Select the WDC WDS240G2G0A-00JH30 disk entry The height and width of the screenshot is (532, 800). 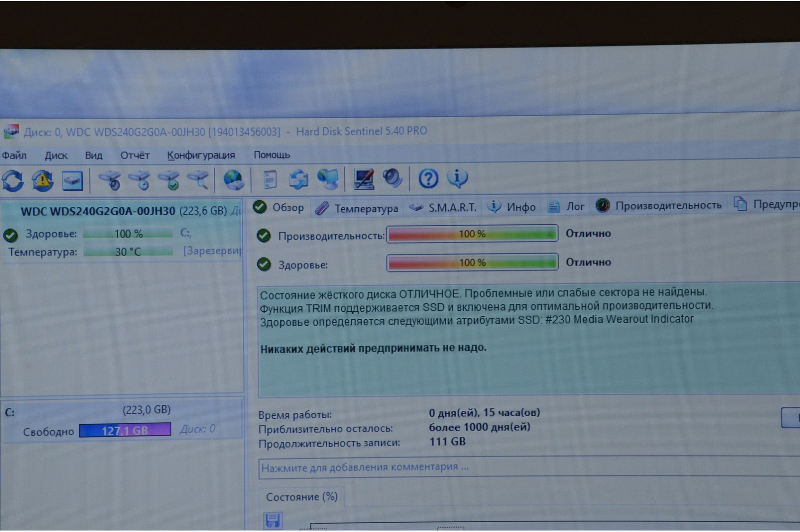point(98,211)
